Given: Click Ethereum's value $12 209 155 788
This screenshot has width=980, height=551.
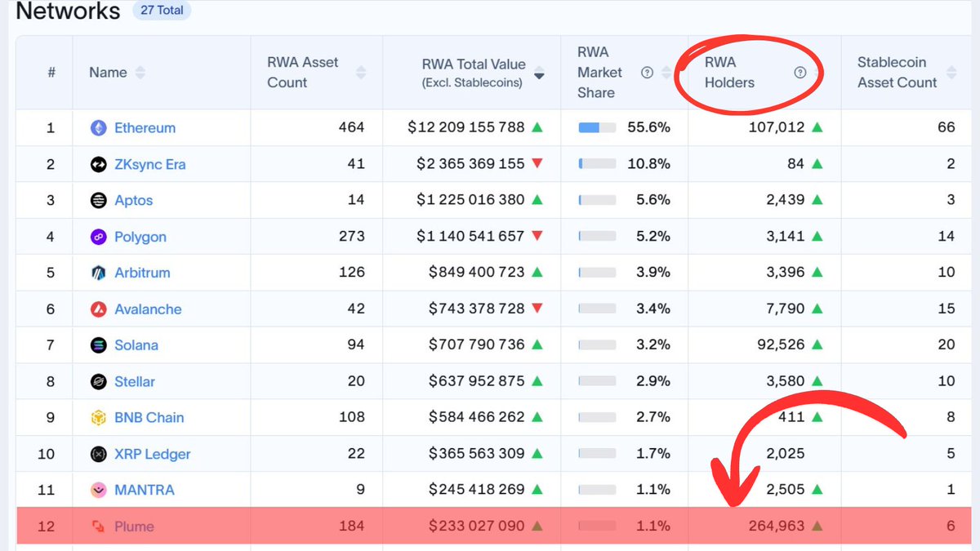Looking at the screenshot, I should 466,128.
